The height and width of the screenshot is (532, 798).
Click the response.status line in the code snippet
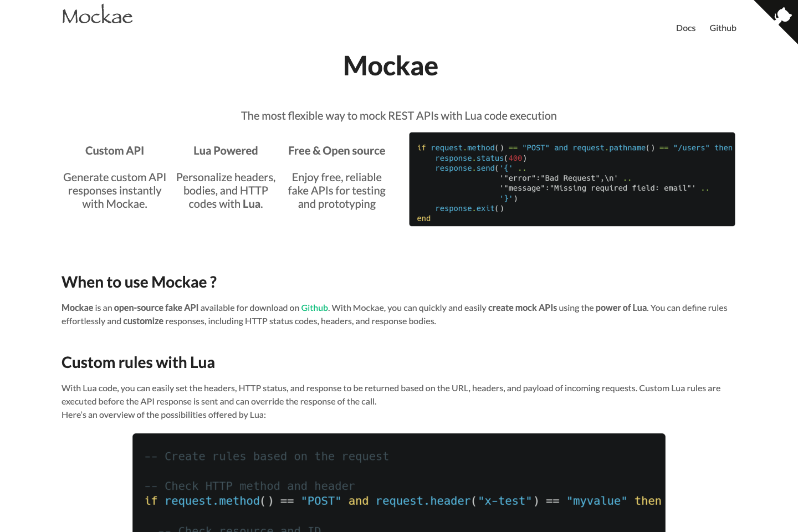point(480,158)
